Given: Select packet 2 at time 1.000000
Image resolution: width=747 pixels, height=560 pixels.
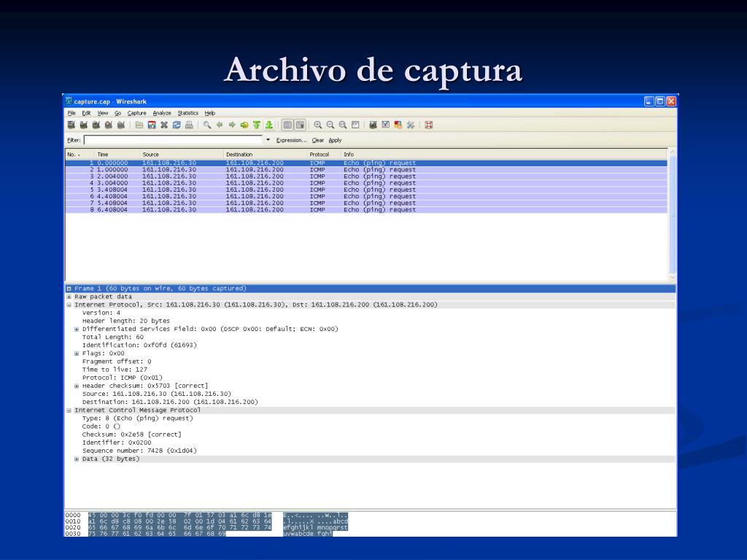Looking at the screenshot, I should [366, 169].
